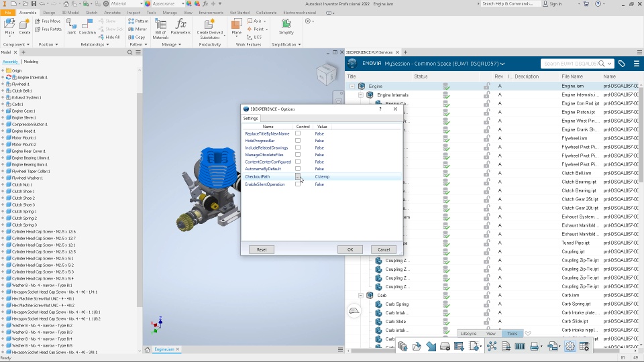Click the Engine.iam document tab
The image size is (644, 362).
coord(164,349)
